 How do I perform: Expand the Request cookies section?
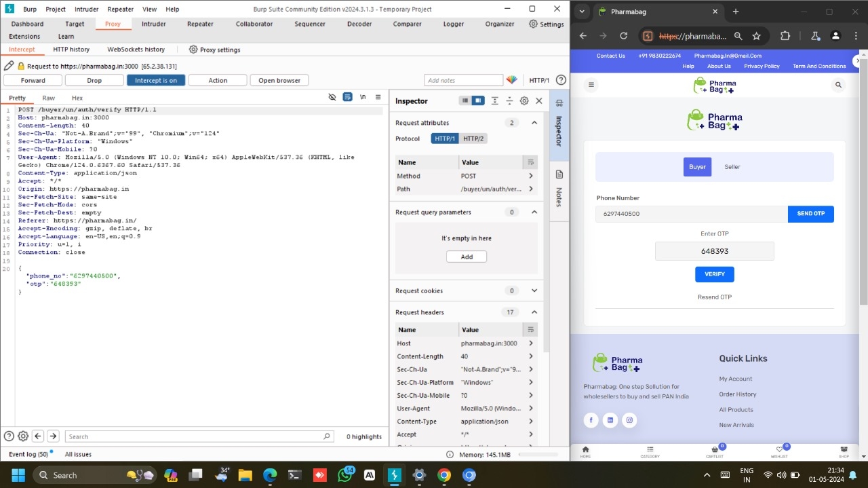tap(534, 290)
